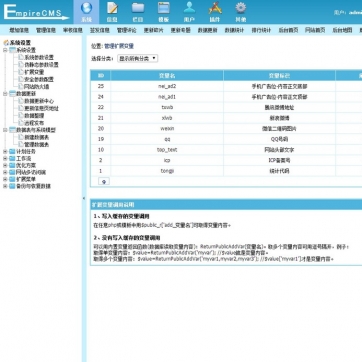The image size is (362, 362).
Task: Expand the 工作流 tree node
Action: 5,158
